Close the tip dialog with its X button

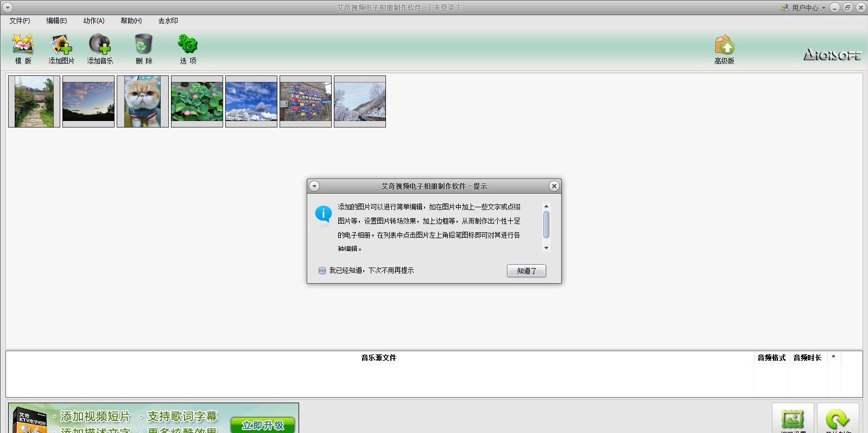click(x=554, y=186)
